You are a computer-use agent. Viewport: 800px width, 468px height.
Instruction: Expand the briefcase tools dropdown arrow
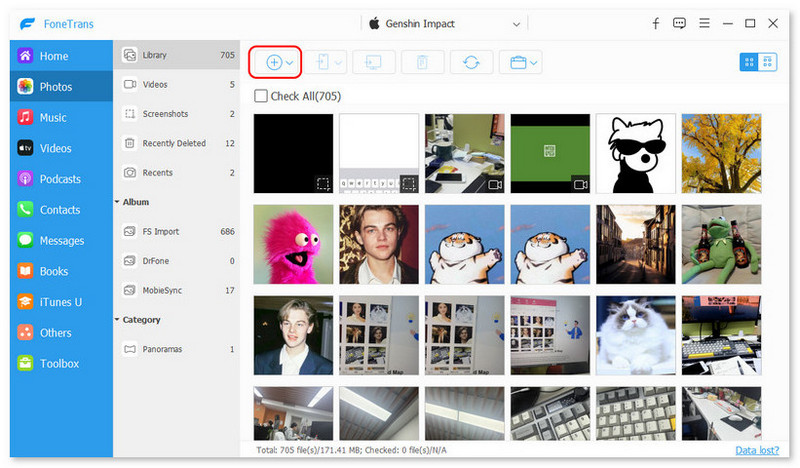click(534, 63)
